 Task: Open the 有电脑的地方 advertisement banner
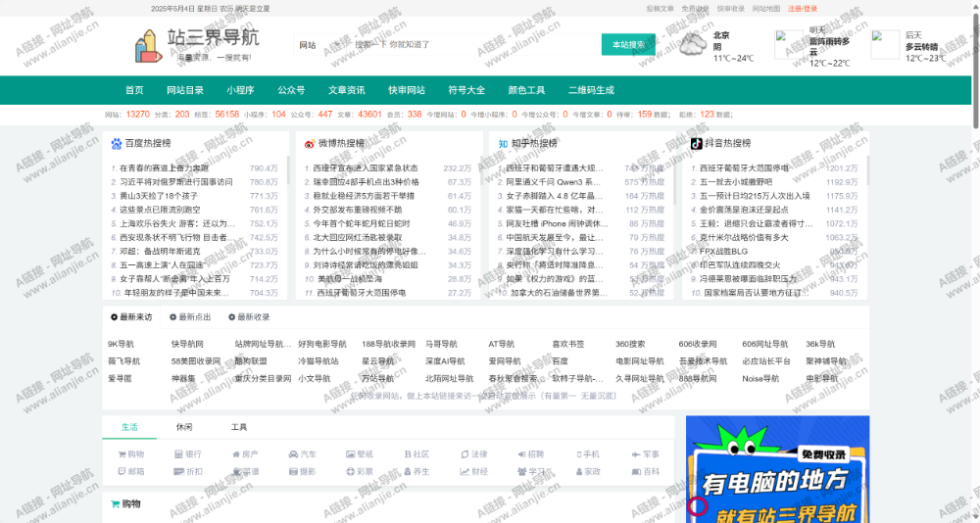[x=777, y=469]
